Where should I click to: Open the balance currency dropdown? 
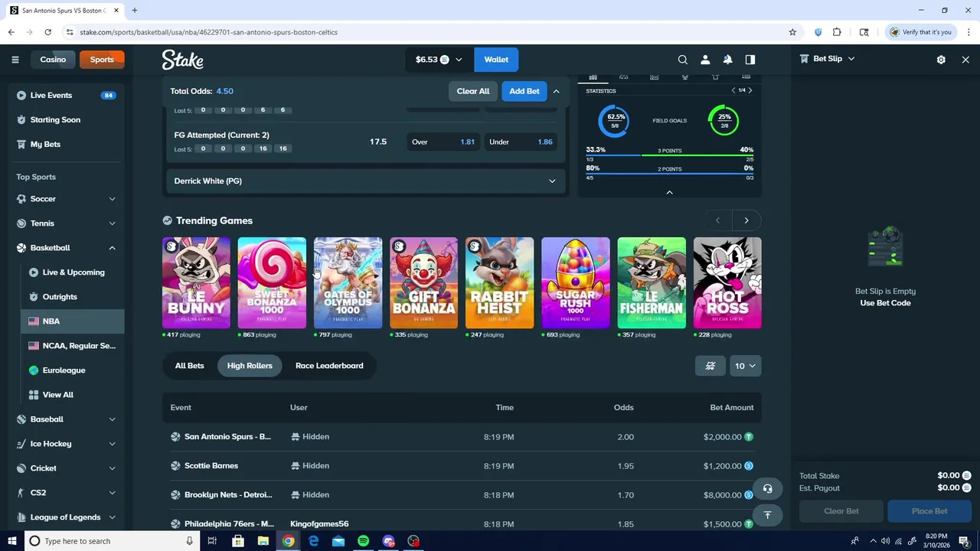pos(439,60)
